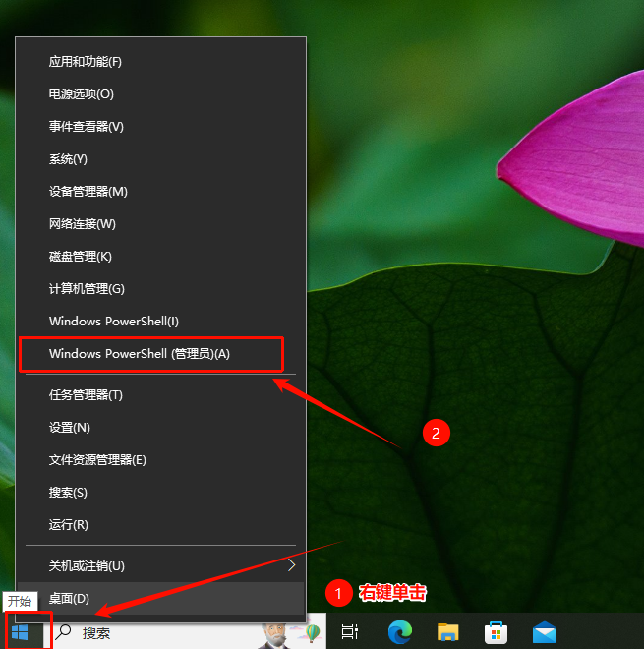The image size is (644, 649).
Task: Open 运行(R) dialog entry
Action: [160, 524]
